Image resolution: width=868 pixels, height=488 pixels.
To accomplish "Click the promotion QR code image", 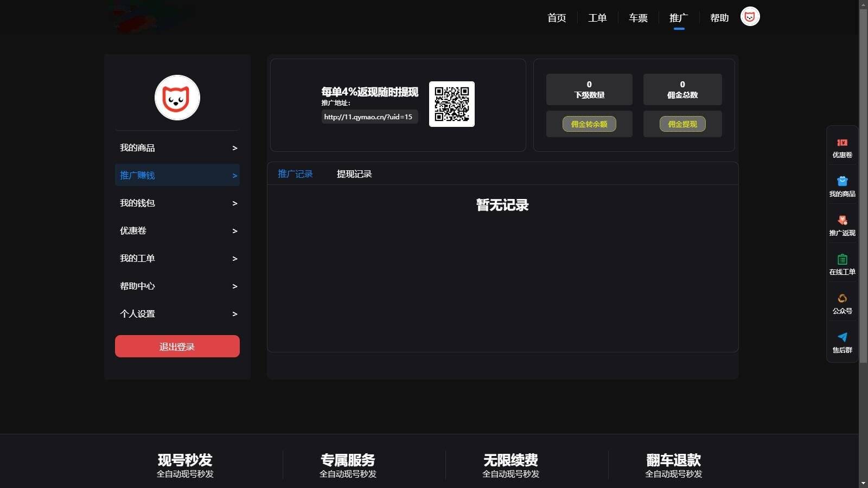I will pyautogui.click(x=451, y=104).
